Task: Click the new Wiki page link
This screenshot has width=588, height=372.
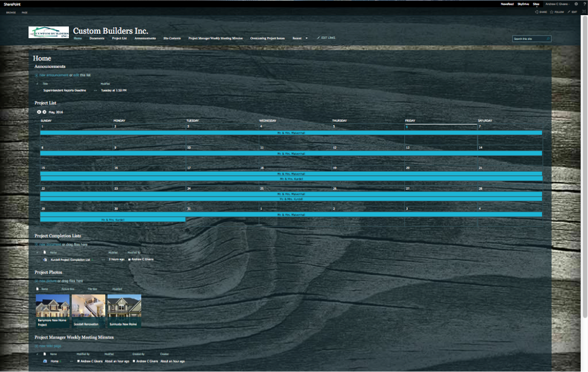Action: [x=50, y=346]
